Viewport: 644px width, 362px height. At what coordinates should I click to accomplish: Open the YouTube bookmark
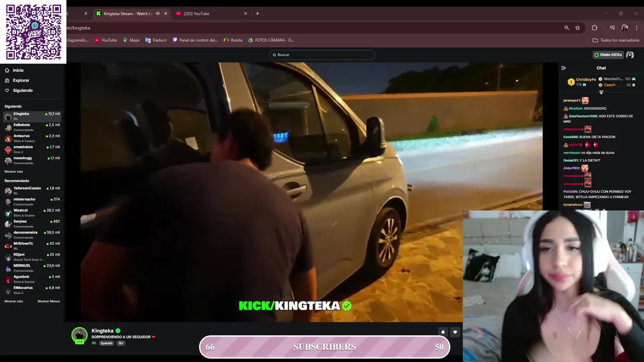[106, 40]
